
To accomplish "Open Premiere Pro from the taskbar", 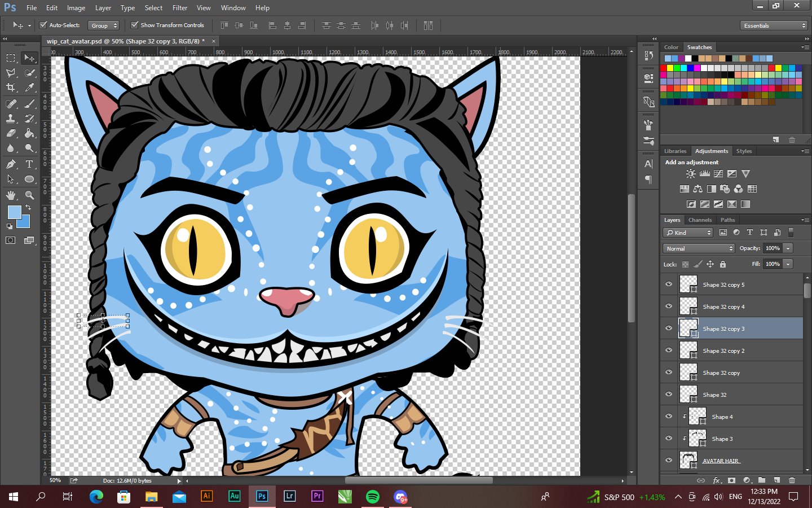I will click(x=317, y=496).
